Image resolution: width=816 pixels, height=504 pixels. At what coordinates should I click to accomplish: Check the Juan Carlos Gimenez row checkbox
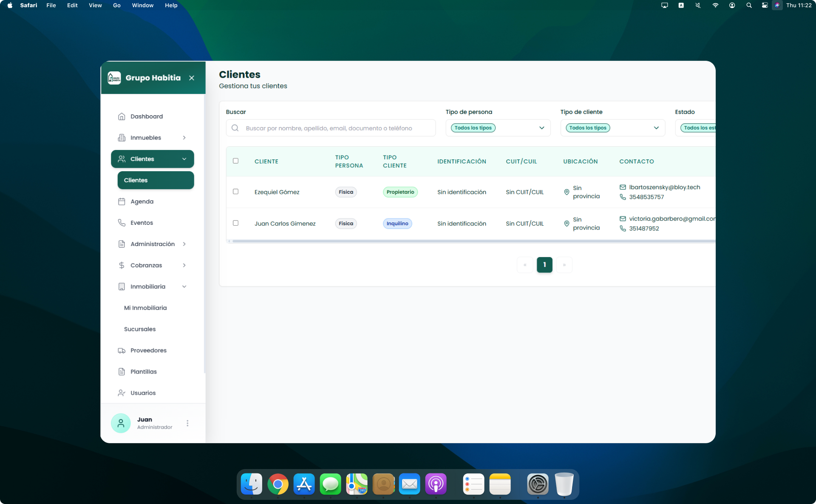235,223
